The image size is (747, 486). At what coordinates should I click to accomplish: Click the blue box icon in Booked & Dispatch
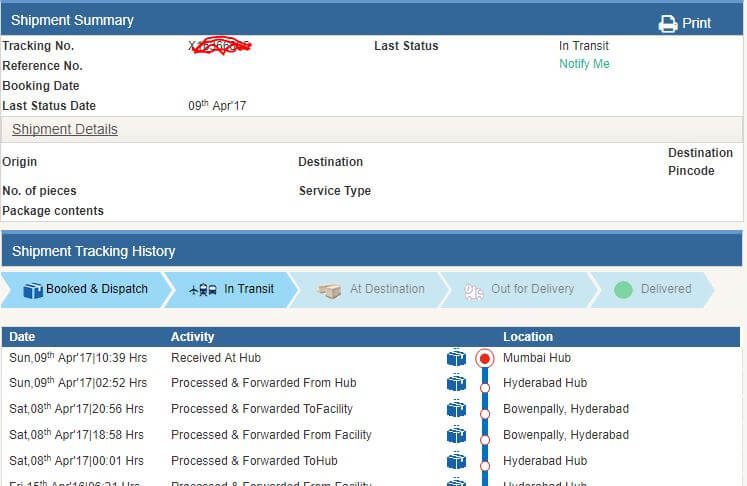tap(33, 290)
